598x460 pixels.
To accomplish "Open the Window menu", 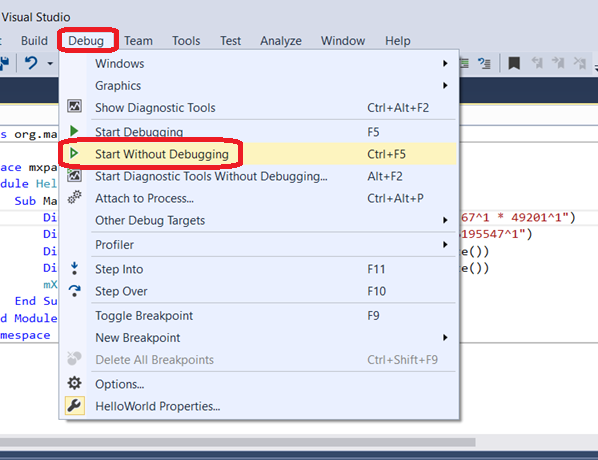I will [x=343, y=40].
